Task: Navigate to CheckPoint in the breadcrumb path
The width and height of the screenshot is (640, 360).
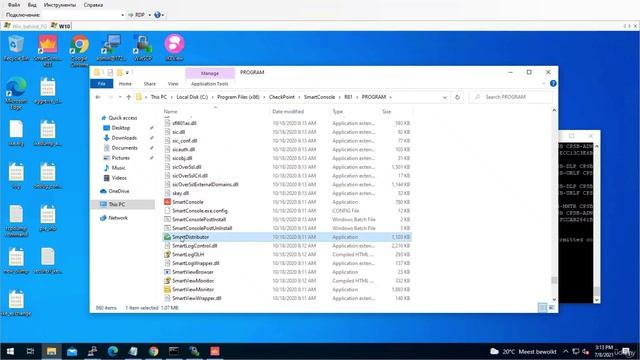Action: 282,97
